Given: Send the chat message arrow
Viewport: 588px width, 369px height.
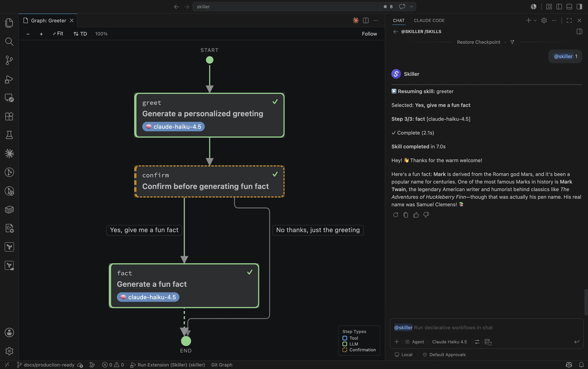Looking at the screenshot, I should coord(577,342).
